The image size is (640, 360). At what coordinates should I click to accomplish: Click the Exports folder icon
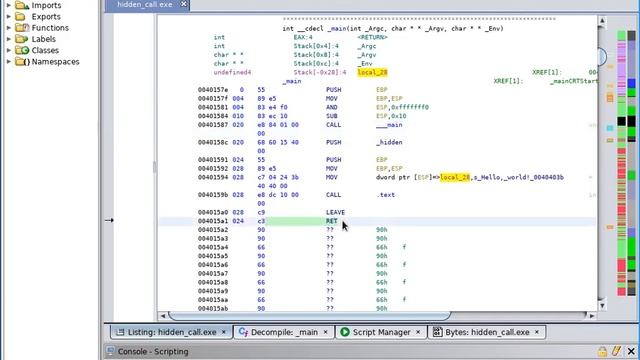(20, 17)
